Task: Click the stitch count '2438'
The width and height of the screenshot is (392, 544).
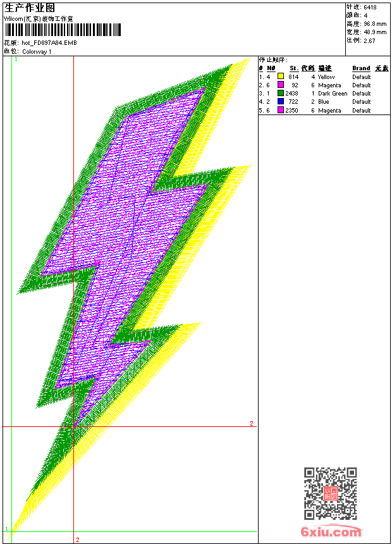Action: point(291,94)
